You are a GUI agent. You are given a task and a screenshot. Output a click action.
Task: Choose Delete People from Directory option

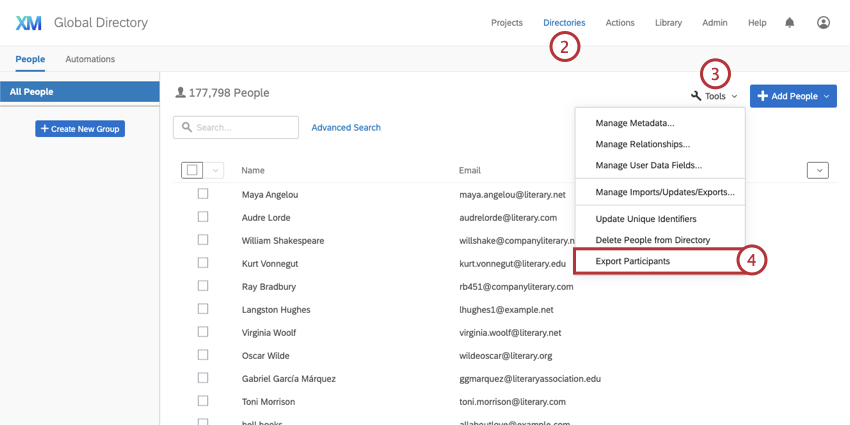(652, 240)
